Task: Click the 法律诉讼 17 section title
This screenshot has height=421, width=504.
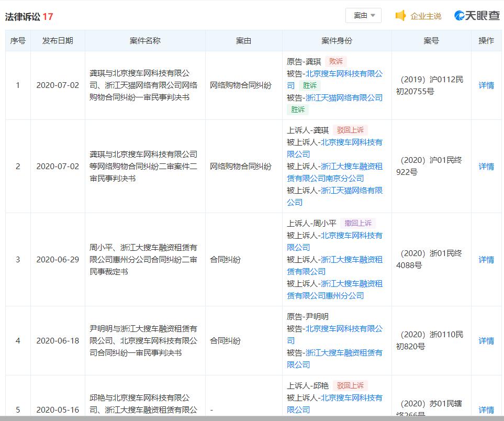Action: [29, 16]
